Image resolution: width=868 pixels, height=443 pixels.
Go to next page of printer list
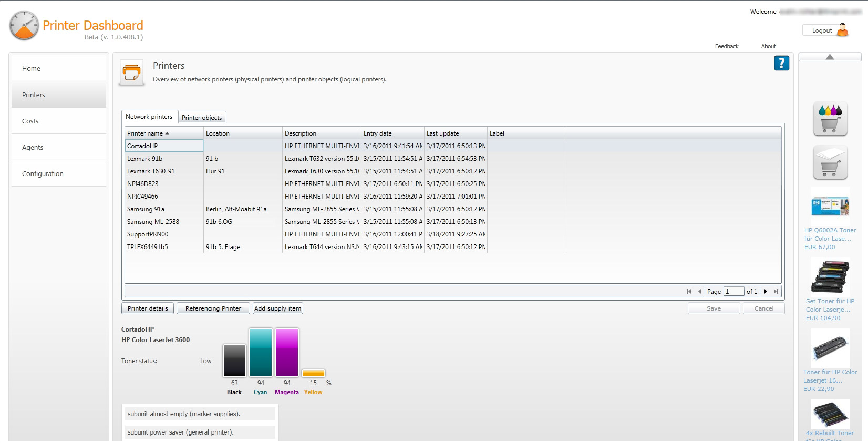point(766,291)
